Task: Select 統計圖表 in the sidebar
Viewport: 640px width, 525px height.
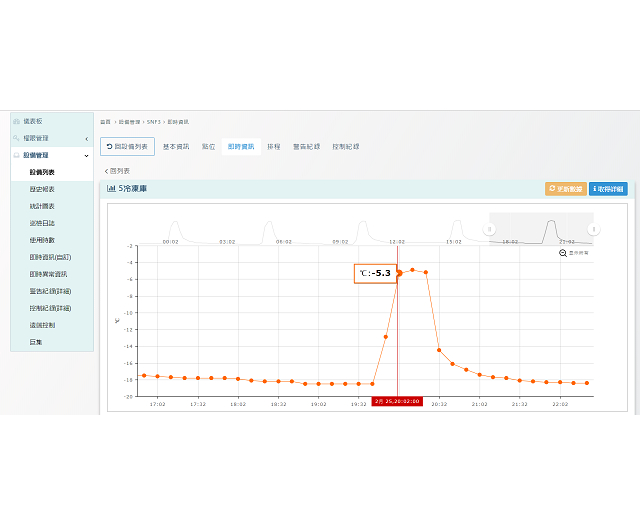Action: (43, 206)
